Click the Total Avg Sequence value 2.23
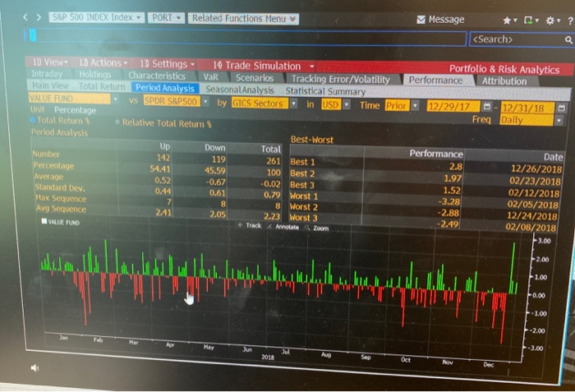 (x=272, y=216)
